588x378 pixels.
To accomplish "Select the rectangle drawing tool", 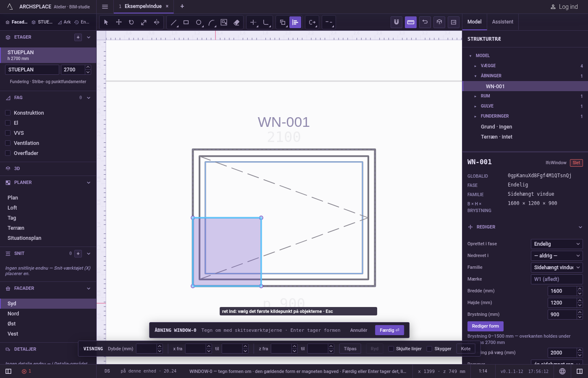I will pos(186,22).
